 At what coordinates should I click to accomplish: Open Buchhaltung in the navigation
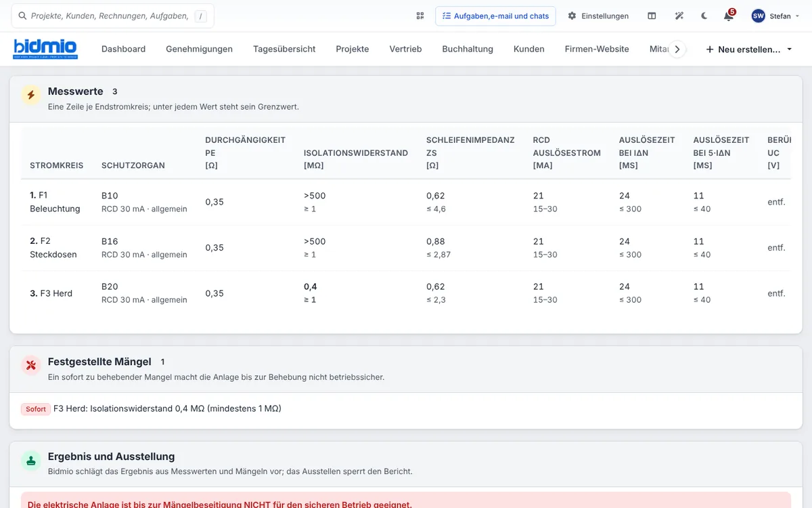click(x=468, y=49)
